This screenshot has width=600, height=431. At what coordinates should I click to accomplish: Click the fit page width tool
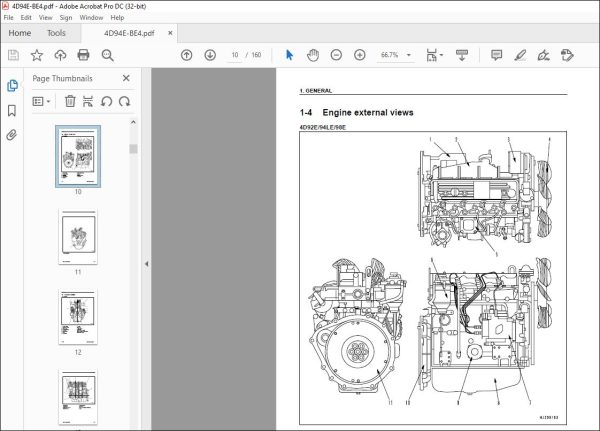tap(432, 55)
